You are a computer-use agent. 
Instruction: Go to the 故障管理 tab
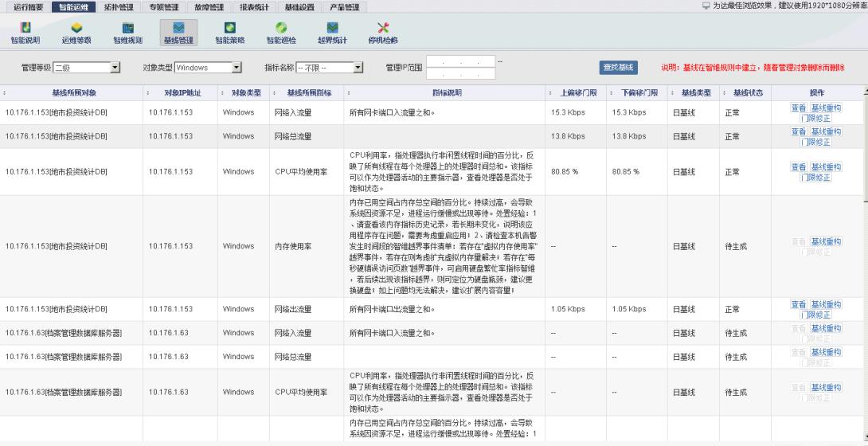click(209, 7)
